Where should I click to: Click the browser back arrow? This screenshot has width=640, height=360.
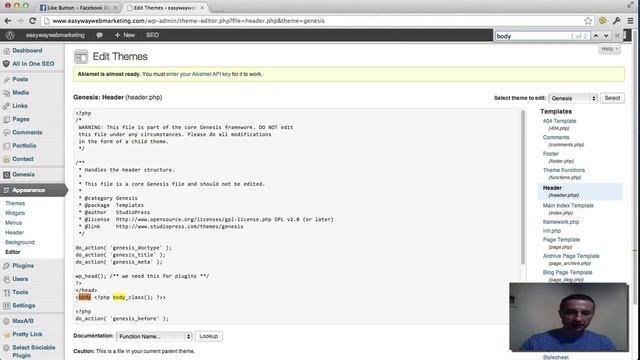[8, 20]
